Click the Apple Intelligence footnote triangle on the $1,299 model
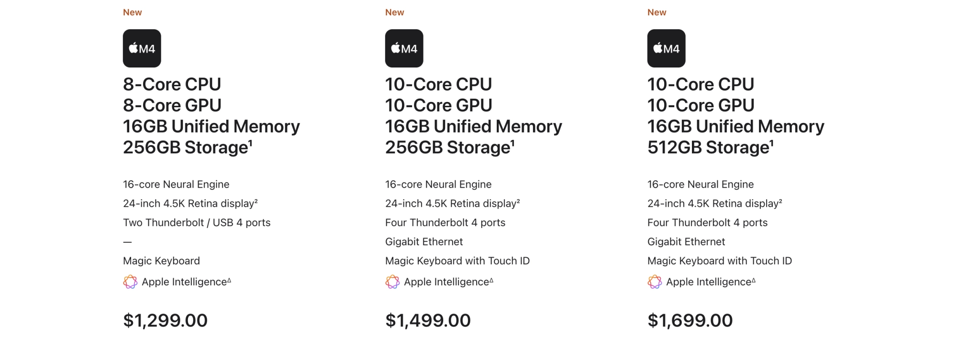The height and width of the screenshot is (339, 980). [x=229, y=281]
